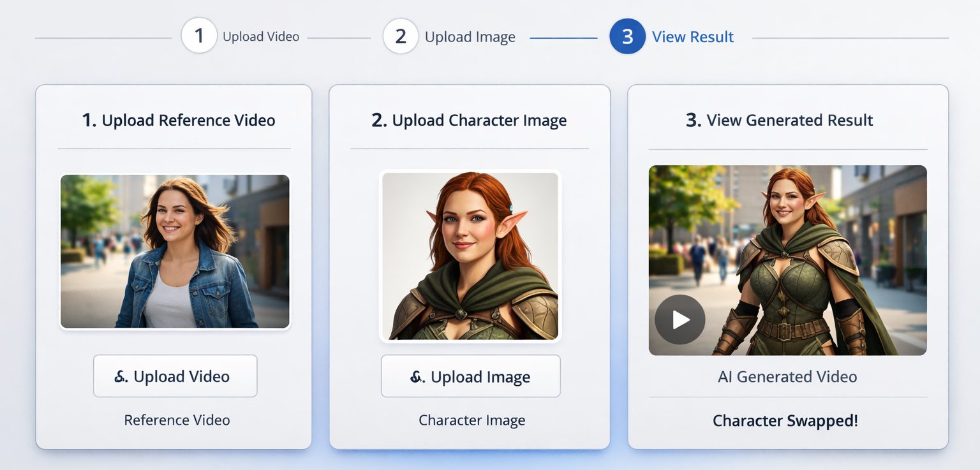Click the 'Upload Reference Video' heading
Image resolution: width=980 pixels, height=470 pixels.
click(x=179, y=120)
